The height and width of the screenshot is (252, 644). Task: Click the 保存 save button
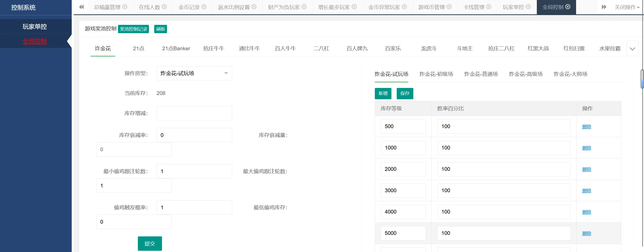405,93
